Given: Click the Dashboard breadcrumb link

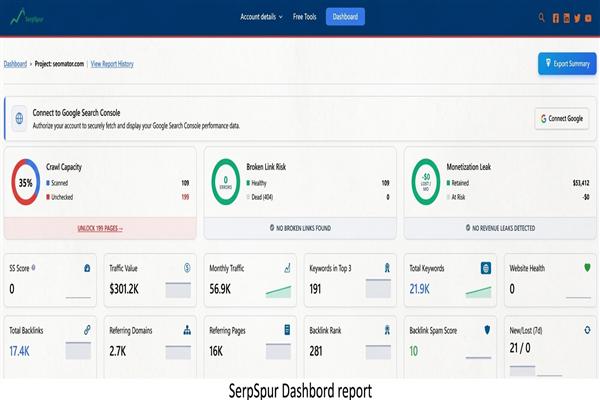Looking at the screenshot, I should coord(15,64).
